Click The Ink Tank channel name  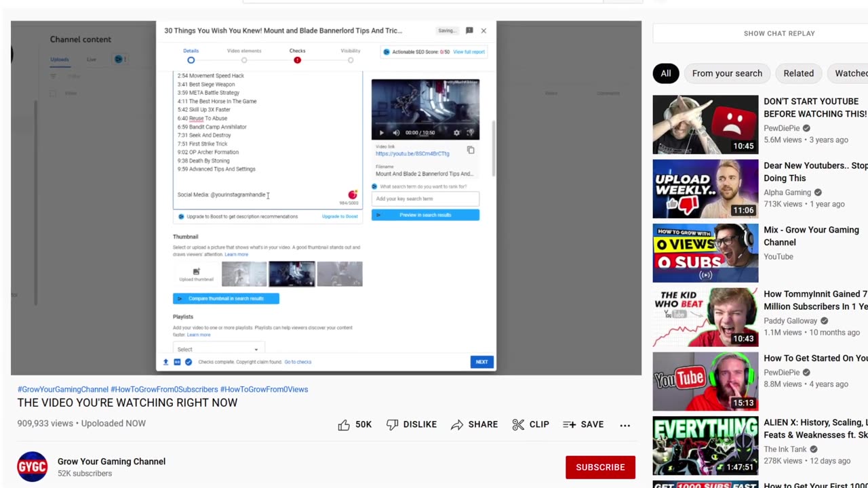(x=785, y=449)
